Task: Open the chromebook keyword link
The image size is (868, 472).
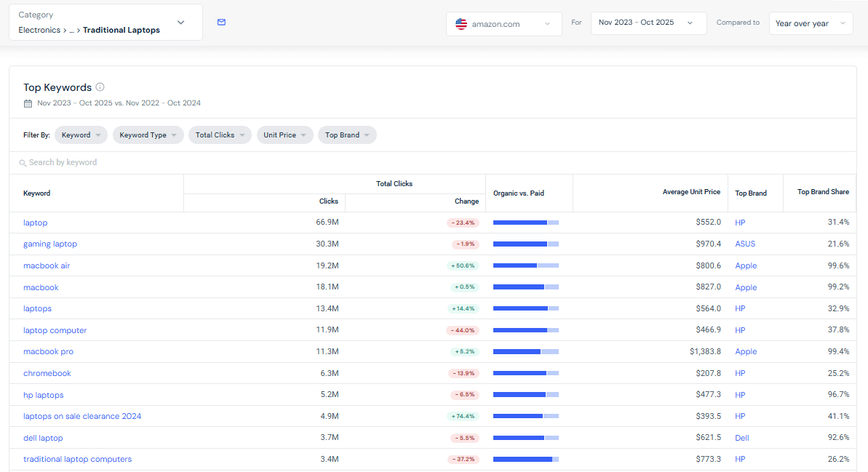Action: (47, 374)
